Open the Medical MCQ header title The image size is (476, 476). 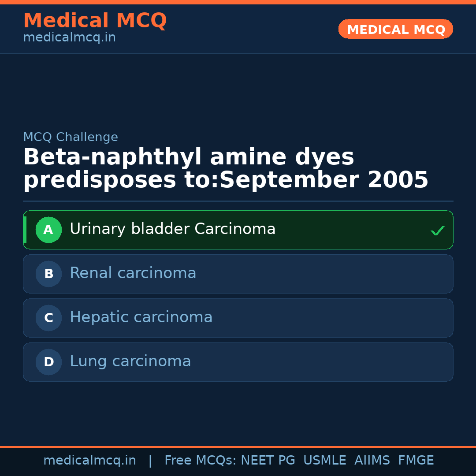(95, 21)
